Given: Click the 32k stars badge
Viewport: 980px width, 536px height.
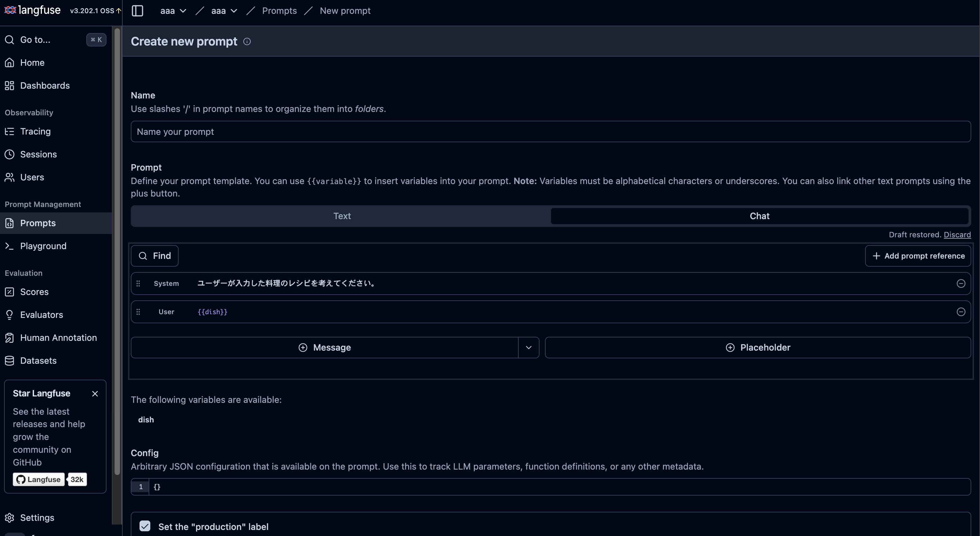Looking at the screenshot, I should coord(77,479).
